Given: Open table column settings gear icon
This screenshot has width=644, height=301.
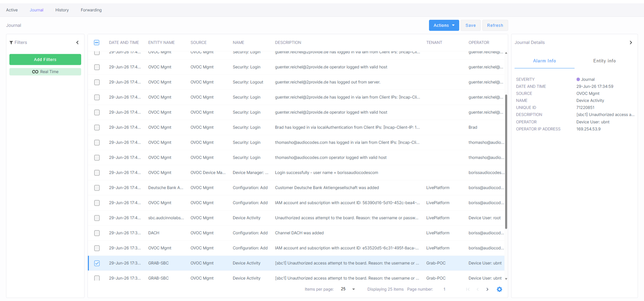Looking at the screenshot, I should [x=499, y=289].
